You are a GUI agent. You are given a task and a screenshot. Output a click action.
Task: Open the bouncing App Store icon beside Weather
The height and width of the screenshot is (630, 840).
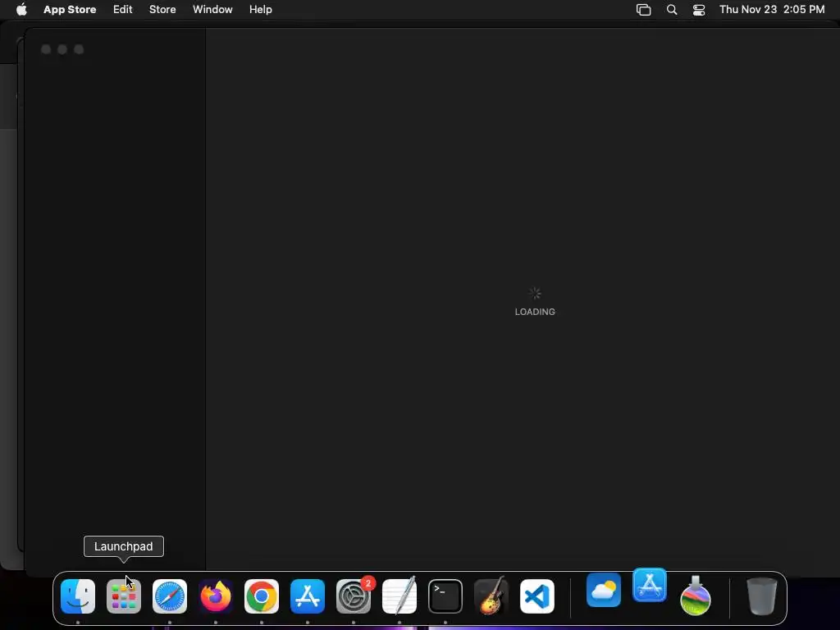650,585
